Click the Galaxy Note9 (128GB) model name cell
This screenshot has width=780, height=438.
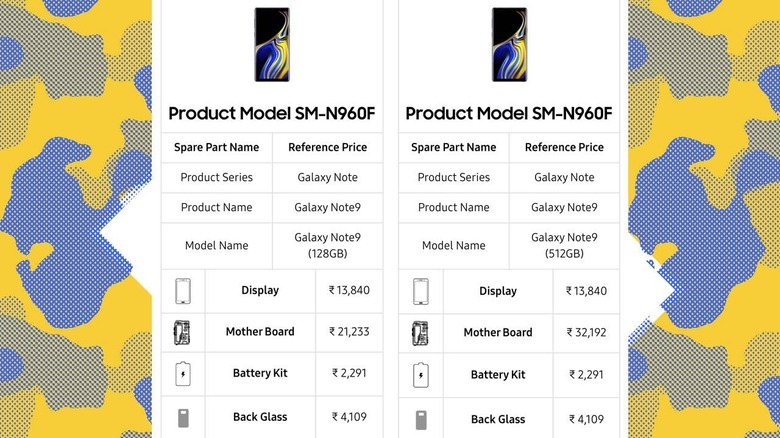327,245
